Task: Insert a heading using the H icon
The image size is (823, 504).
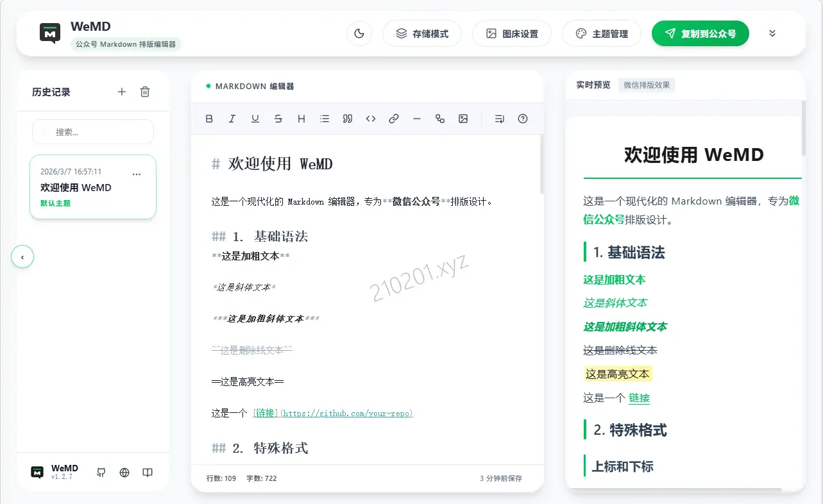Action: coord(301,119)
